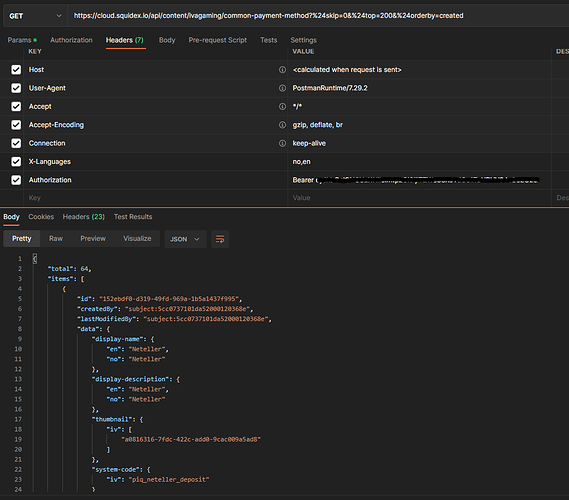Screen dimensions: 569x500
Task: Uncheck the Connection header checkbox
Action: 16,143
